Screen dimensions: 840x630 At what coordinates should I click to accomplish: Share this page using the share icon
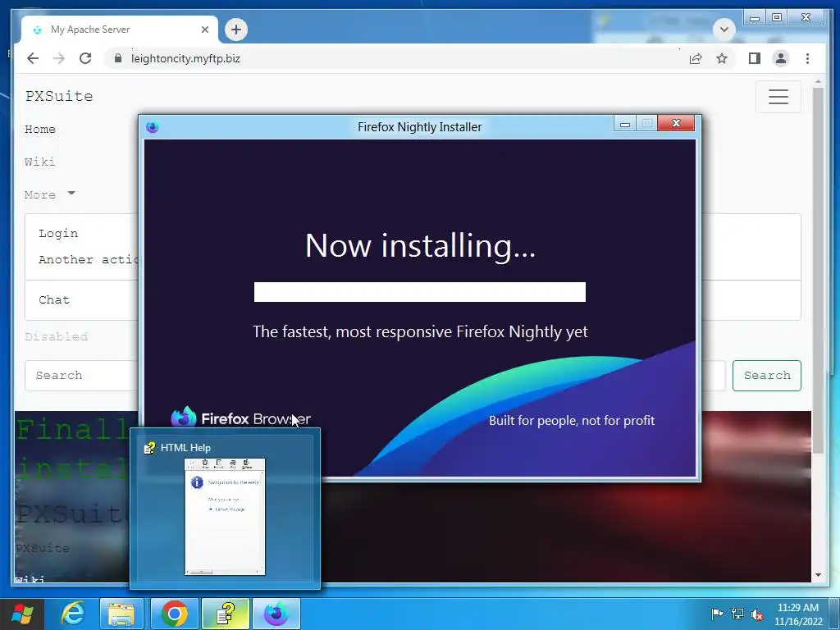point(696,58)
